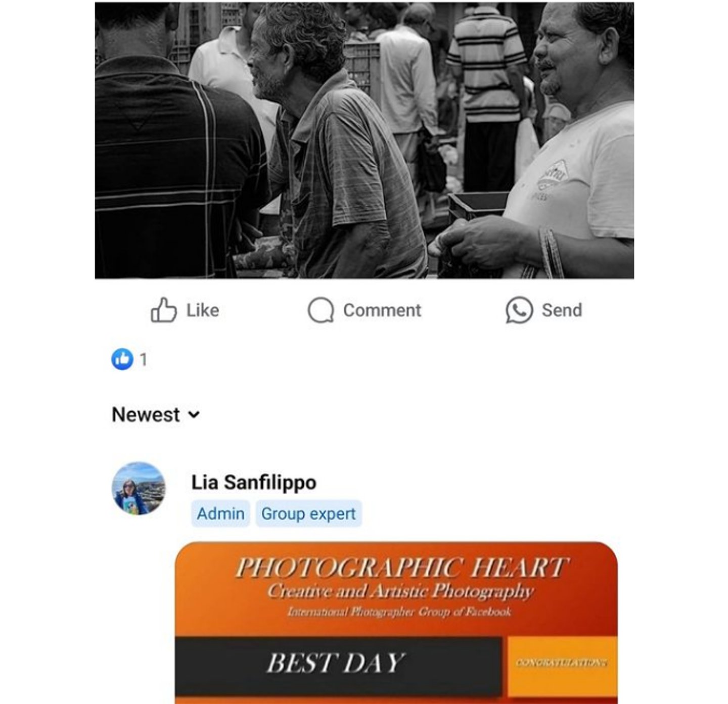
Task: Click the Lia Sanfilippo name link
Action: (x=254, y=483)
